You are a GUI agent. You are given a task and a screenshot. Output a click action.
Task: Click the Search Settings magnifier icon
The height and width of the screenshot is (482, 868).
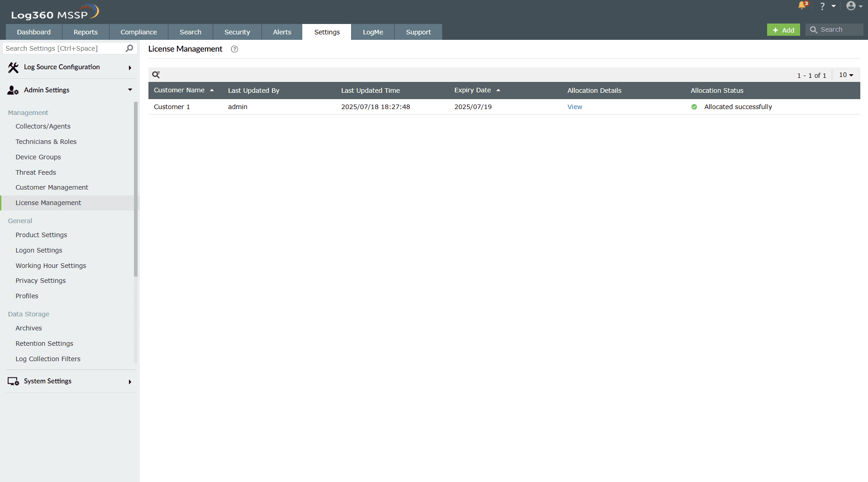[129, 48]
